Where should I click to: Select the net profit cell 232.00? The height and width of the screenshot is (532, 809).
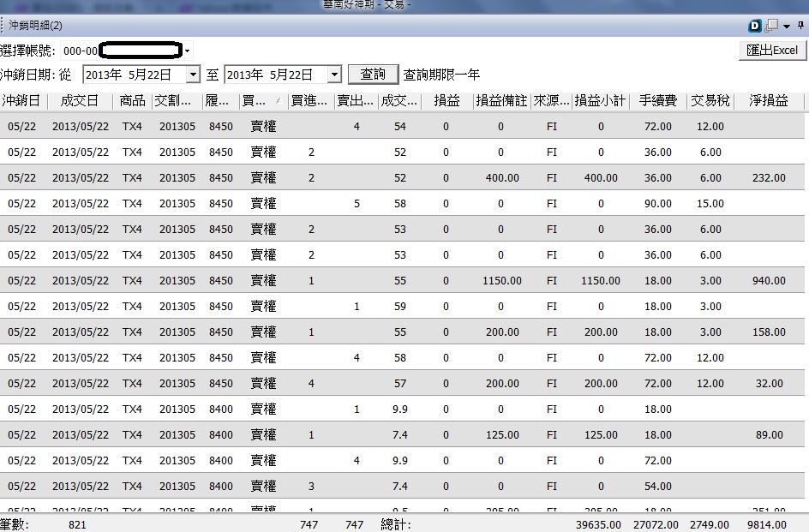[769, 178]
